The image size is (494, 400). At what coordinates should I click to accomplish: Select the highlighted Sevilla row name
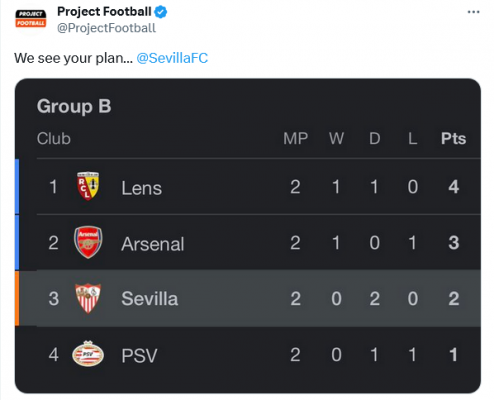point(150,299)
